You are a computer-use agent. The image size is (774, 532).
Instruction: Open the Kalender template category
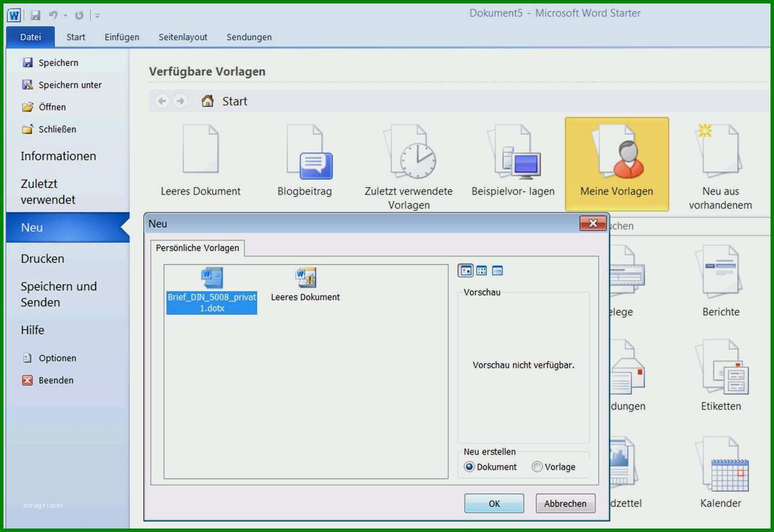click(x=721, y=473)
